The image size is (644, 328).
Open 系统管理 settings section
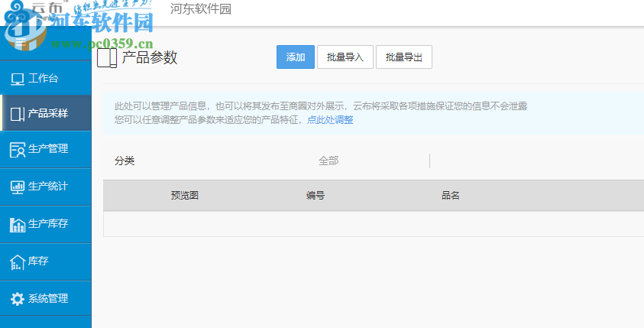point(46,298)
